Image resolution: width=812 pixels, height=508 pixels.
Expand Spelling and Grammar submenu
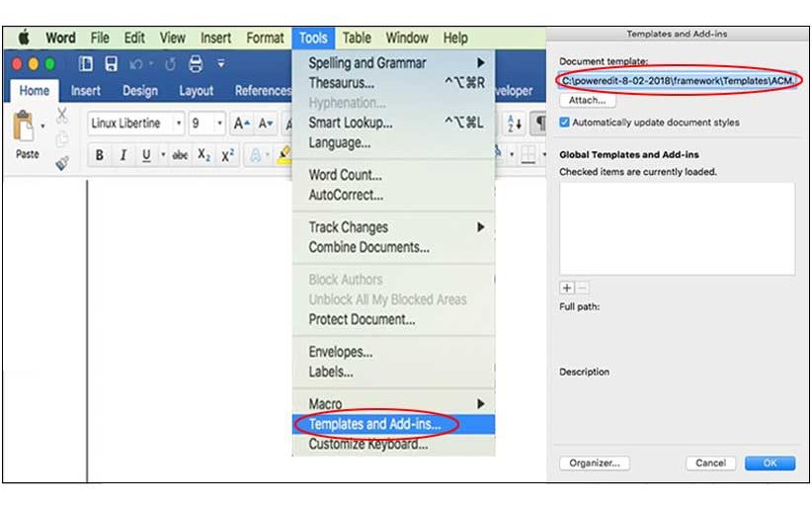pos(393,62)
